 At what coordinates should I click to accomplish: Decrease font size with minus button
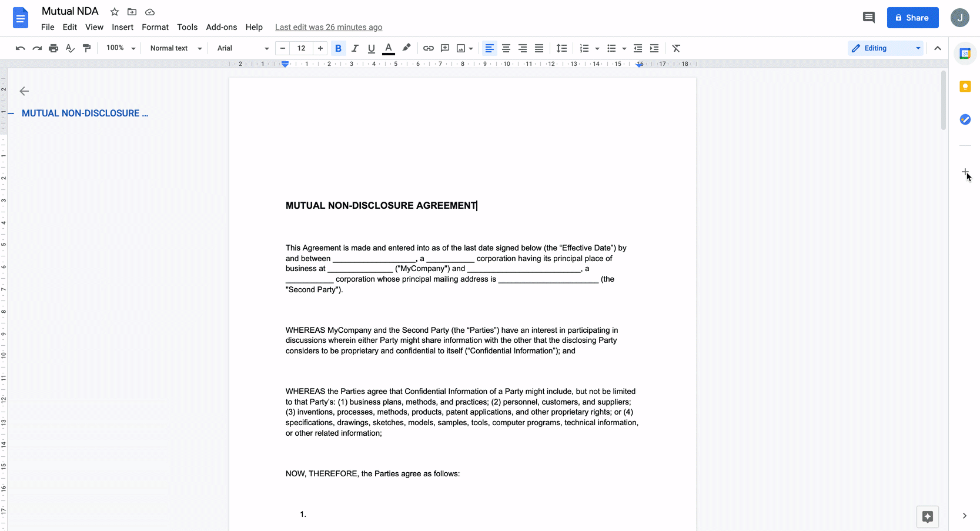(283, 48)
